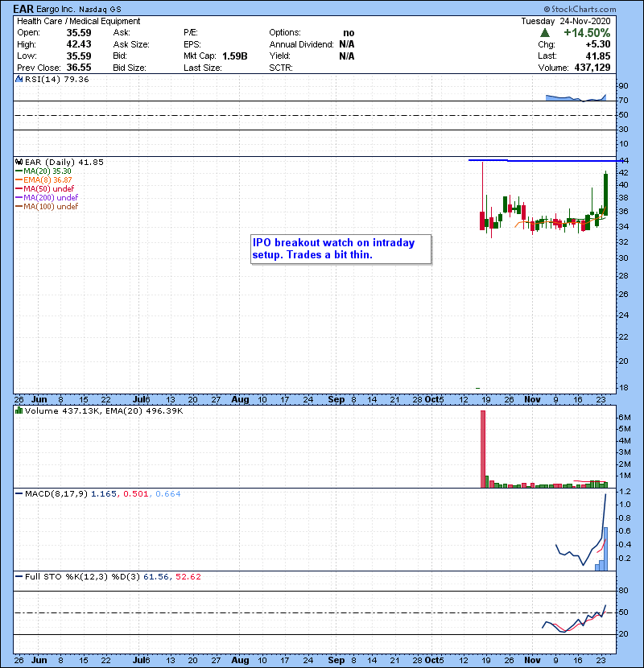Click the Open 35.59 value
Screen dimensions: 644x668
[x=79, y=33]
